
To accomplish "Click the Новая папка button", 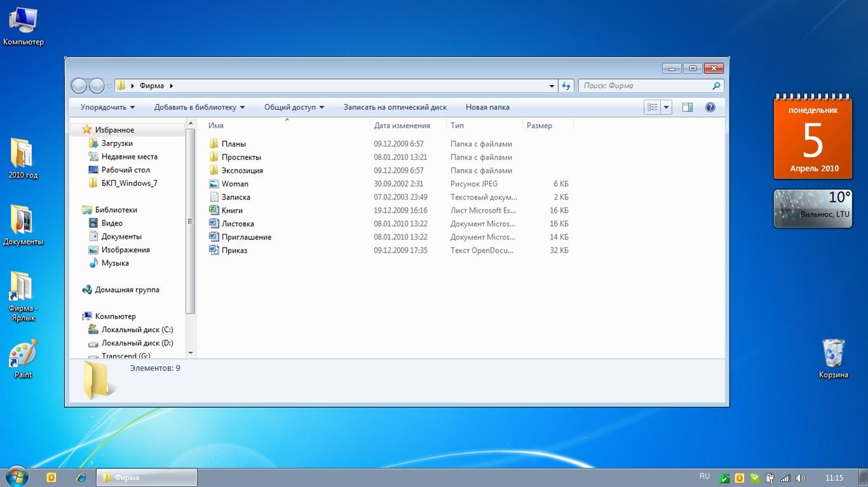I will [487, 107].
